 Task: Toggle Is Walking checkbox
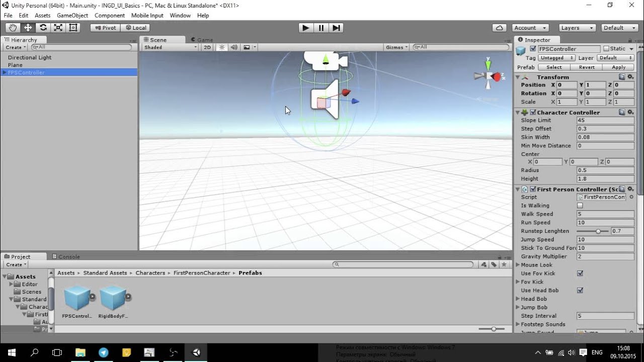[580, 206]
